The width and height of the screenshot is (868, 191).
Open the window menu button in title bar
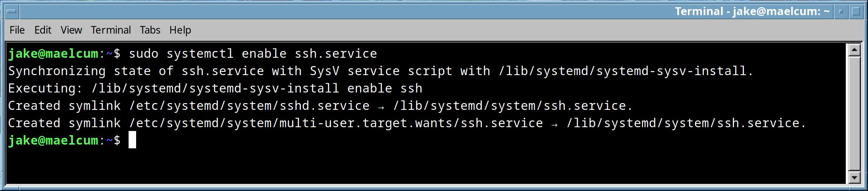coord(12,12)
